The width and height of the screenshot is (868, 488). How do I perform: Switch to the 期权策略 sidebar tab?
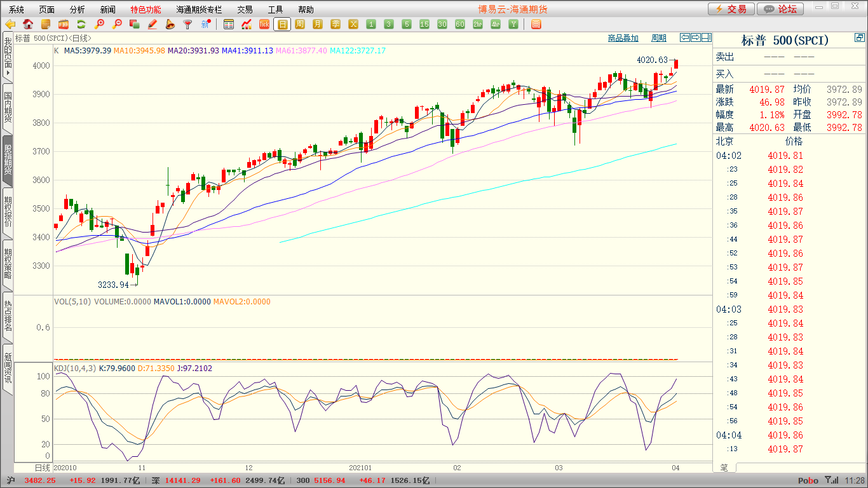point(8,264)
